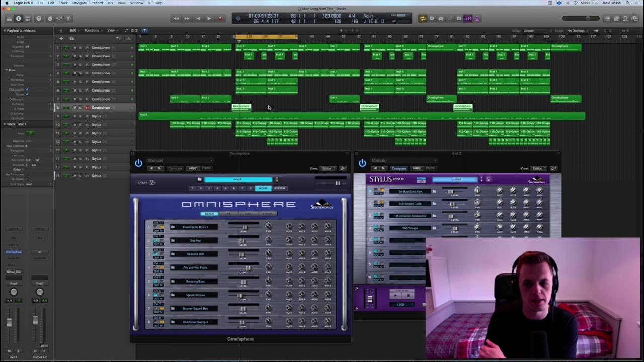644x362 pixels.
Task: Open the Library panel button
Action: click(9, 19)
